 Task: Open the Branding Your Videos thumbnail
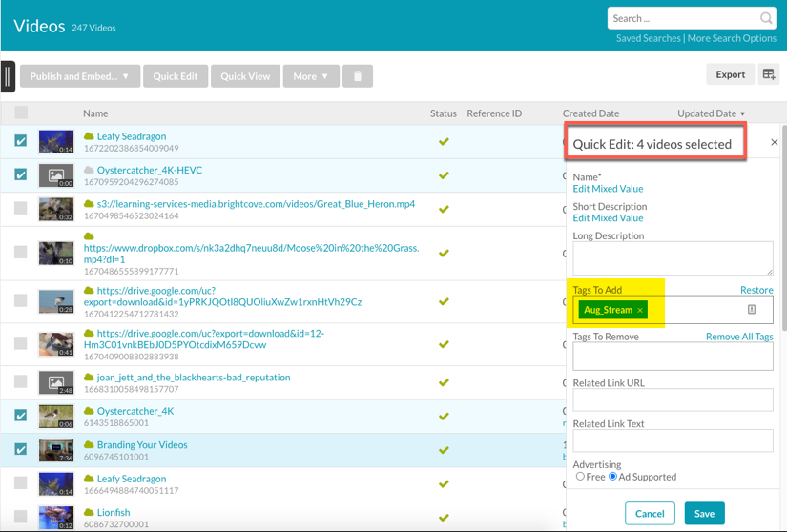(56, 450)
